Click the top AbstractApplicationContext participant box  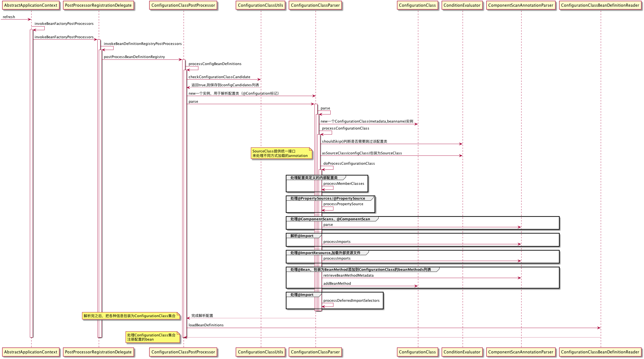[31, 5]
